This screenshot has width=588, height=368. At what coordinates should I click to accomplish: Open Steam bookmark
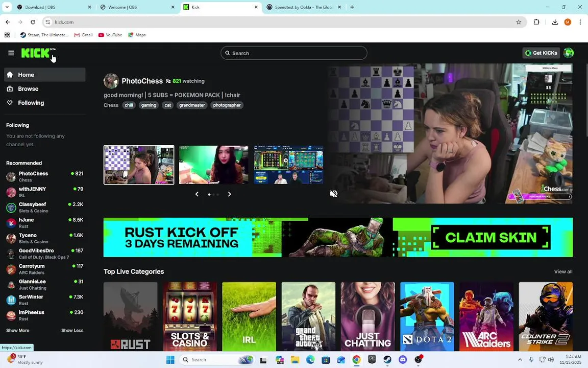coord(44,35)
